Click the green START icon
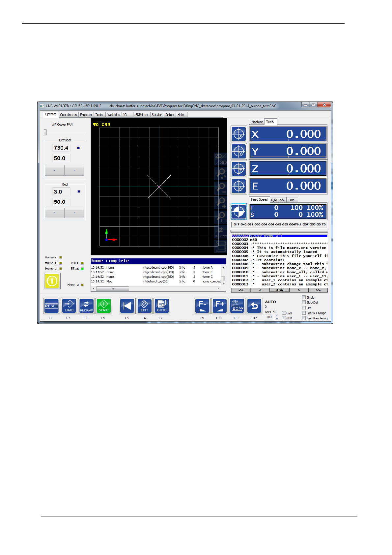Viewport: 392px width, 555px height. pyautogui.click(x=103, y=306)
